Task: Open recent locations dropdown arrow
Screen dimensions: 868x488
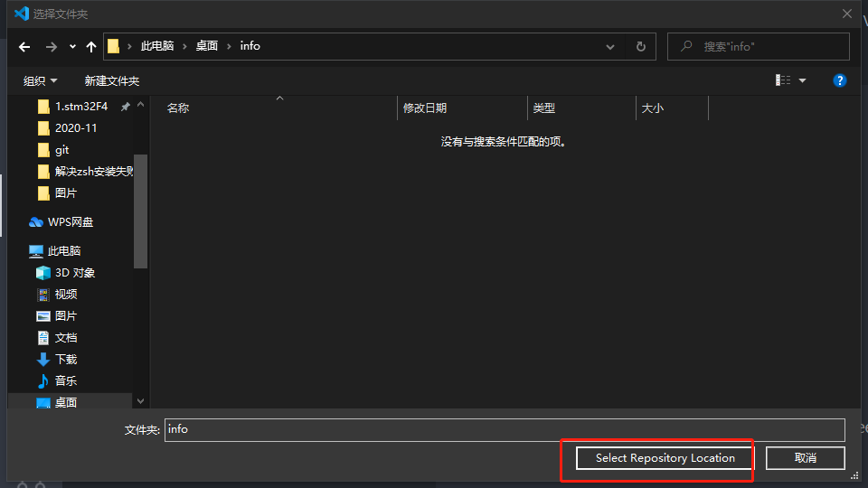Action: tap(72, 47)
